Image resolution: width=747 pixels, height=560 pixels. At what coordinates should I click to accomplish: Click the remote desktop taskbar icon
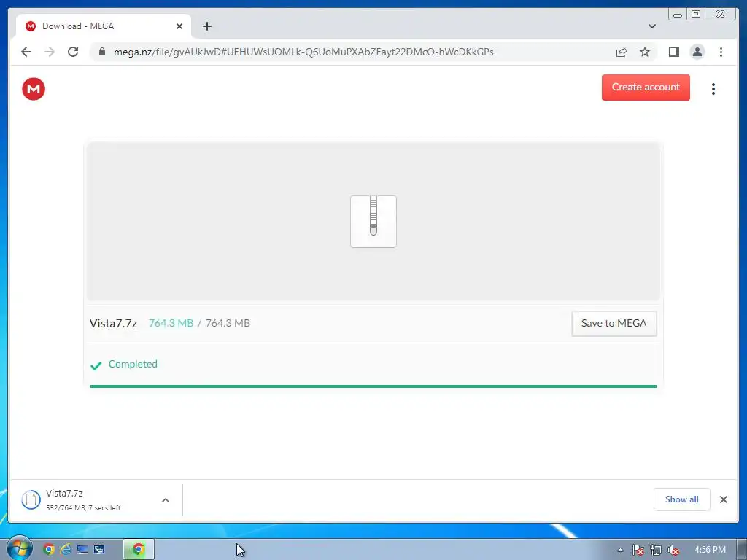99,550
